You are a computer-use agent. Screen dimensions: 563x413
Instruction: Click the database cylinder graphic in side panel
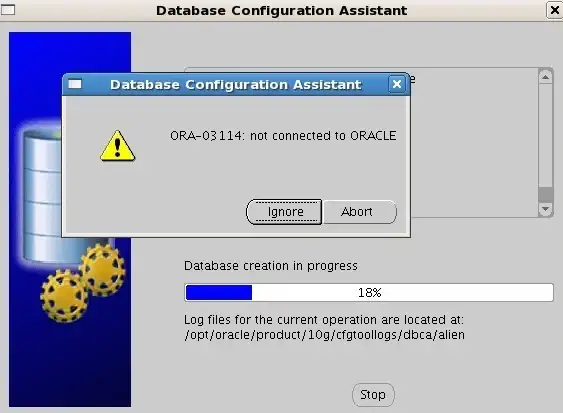point(43,196)
